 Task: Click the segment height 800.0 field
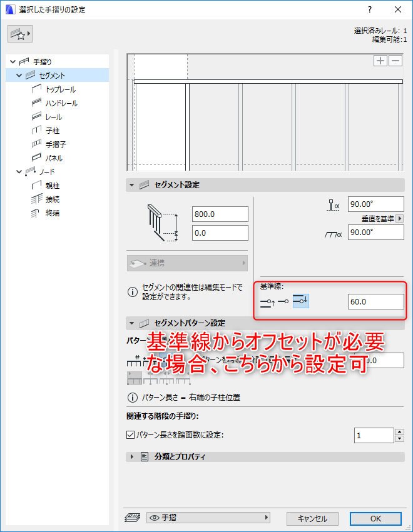point(220,214)
